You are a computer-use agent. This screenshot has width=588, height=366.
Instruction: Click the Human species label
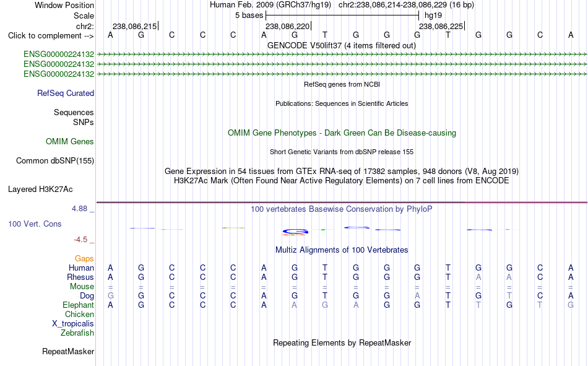(81, 268)
